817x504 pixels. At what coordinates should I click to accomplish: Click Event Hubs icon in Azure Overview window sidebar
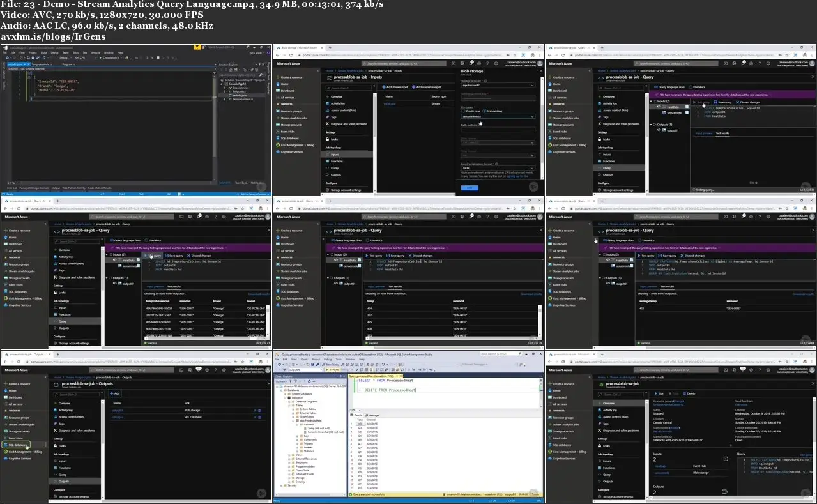pos(549,438)
